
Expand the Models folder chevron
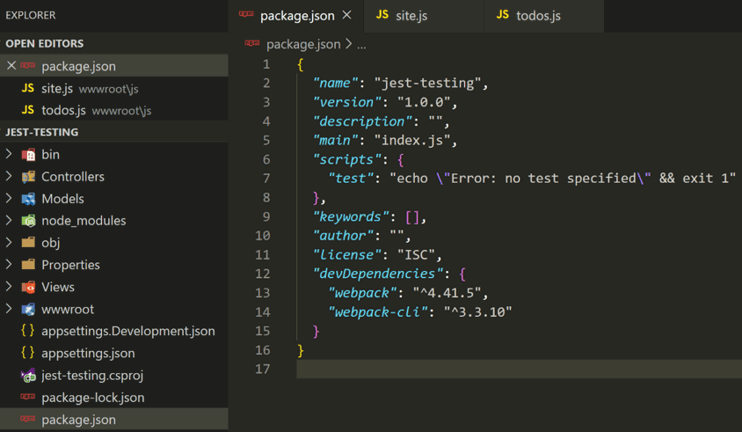(9, 198)
